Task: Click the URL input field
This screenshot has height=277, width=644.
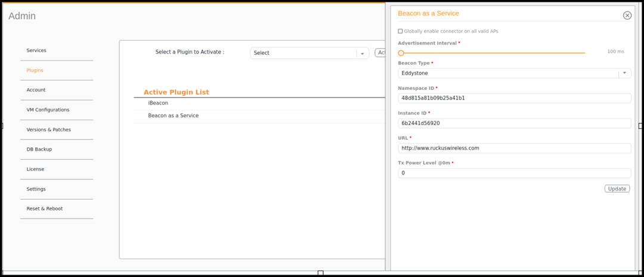Action: coord(514,148)
